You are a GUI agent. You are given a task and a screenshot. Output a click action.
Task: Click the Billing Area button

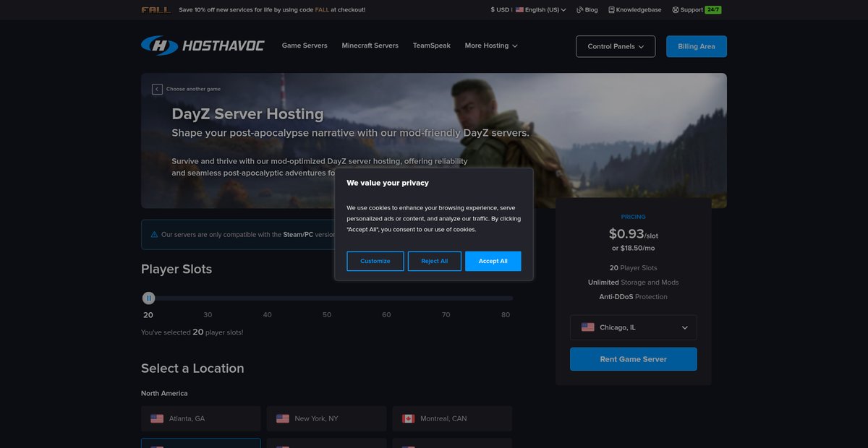coord(697,46)
